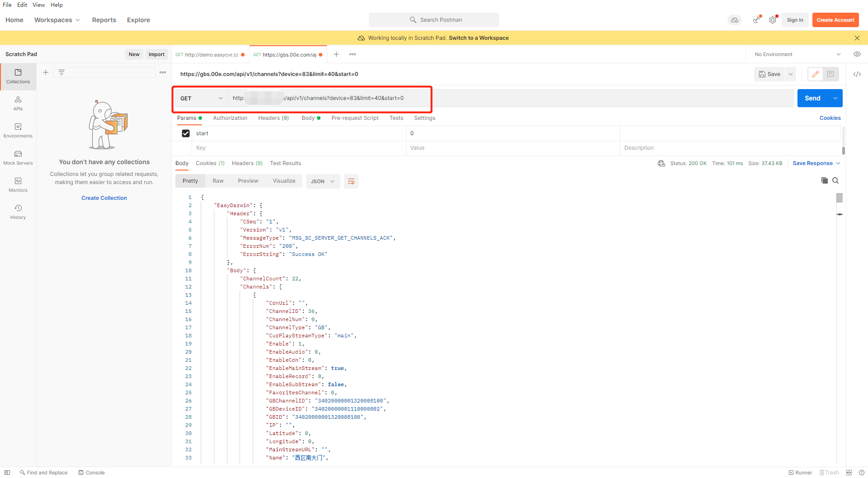The image size is (868, 478).
Task: Open tab options ellipsis menu
Action: pos(353,54)
